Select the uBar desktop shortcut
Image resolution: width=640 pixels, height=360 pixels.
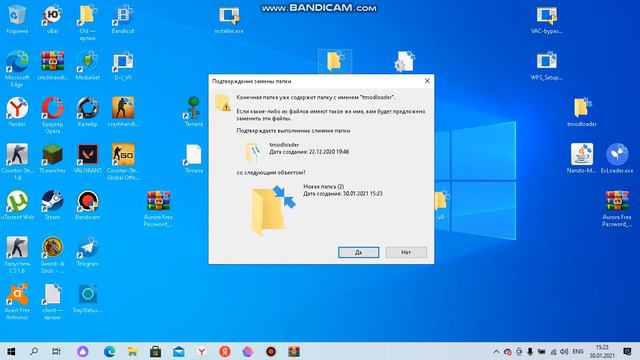click(x=52, y=19)
